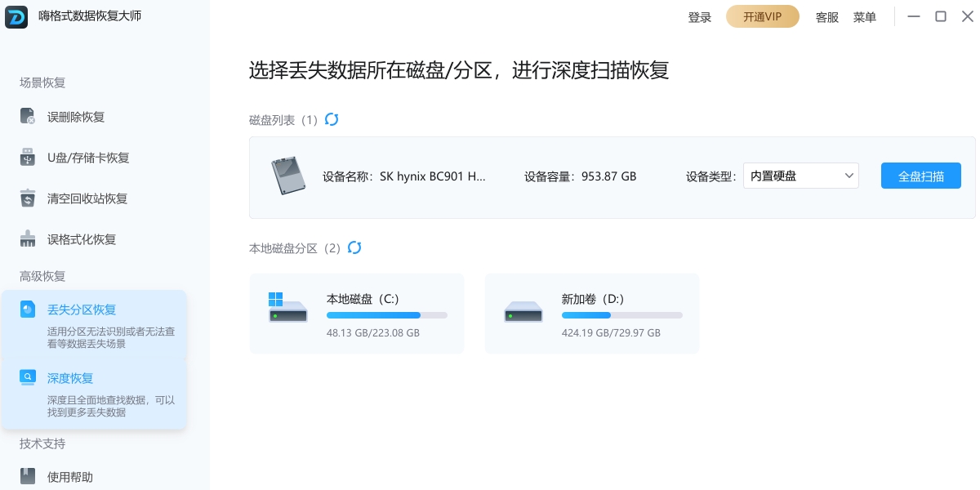Click the accidental deletion recovery file icon
This screenshot has height=490, width=980.
pyautogui.click(x=28, y=117)
